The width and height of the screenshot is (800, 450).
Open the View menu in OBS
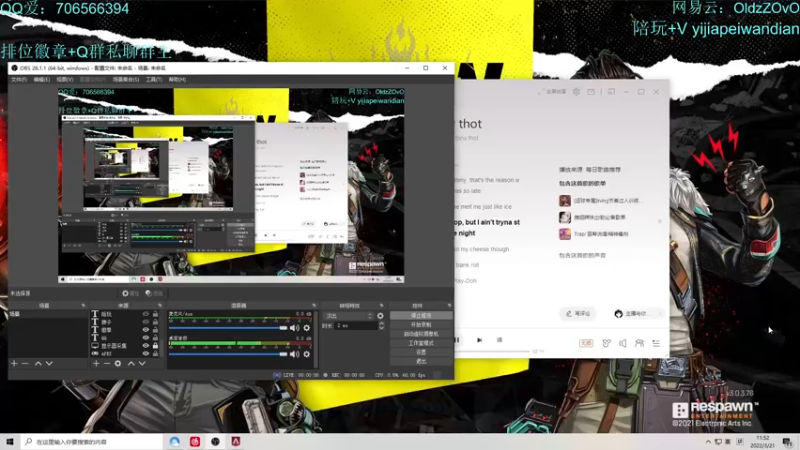click(65, 80)
